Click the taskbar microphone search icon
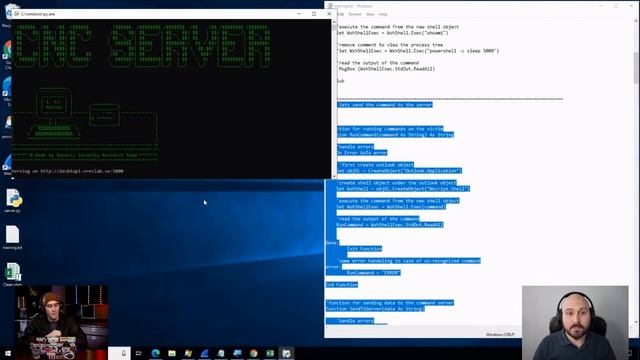 [x=123, y=353]
